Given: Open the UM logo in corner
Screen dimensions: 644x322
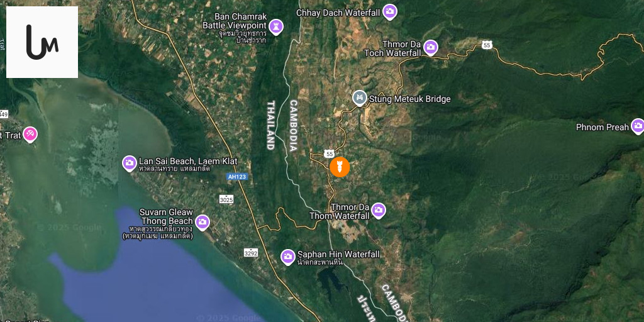Looking at the screenshot, I should click(x=42, y=42).
